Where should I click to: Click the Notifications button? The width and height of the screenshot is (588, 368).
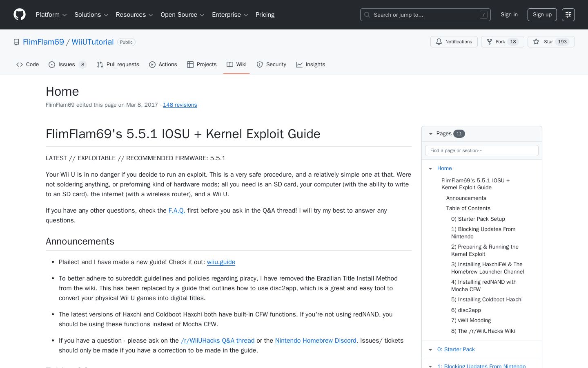pos(454,42)
